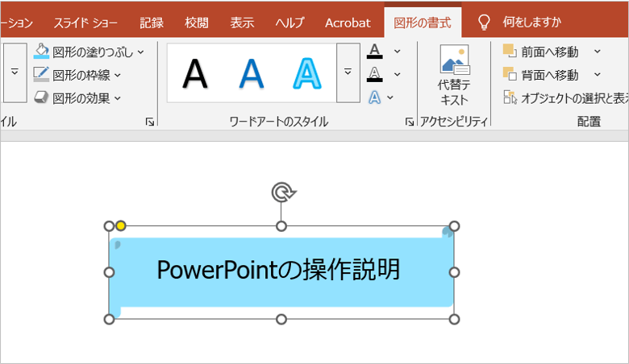Click the left-middle sizing handle
The width and height of the screenshot is (629, 364).
[x=109, y=272]
